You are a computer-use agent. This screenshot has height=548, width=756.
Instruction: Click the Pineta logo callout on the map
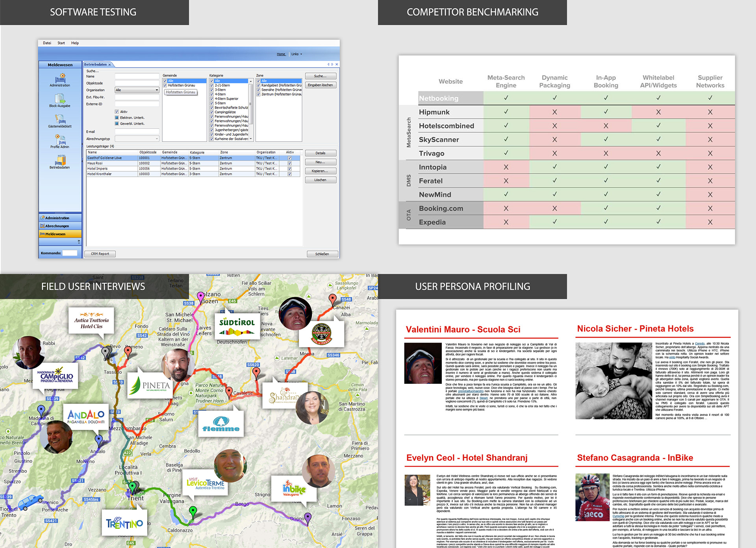pyautogui.click(x=151, y=385)
